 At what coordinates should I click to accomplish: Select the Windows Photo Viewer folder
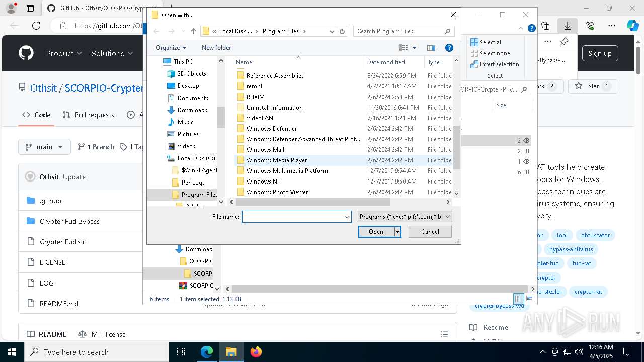coord(277,192)
